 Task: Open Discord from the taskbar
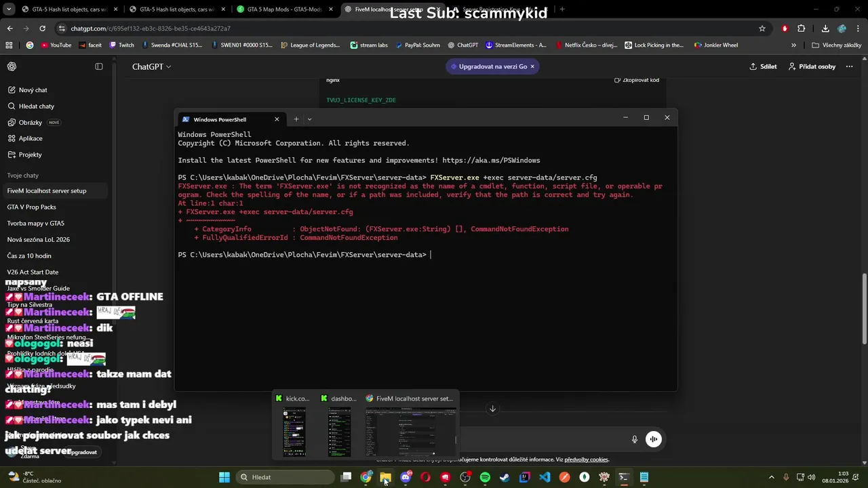tap(406, 477)
